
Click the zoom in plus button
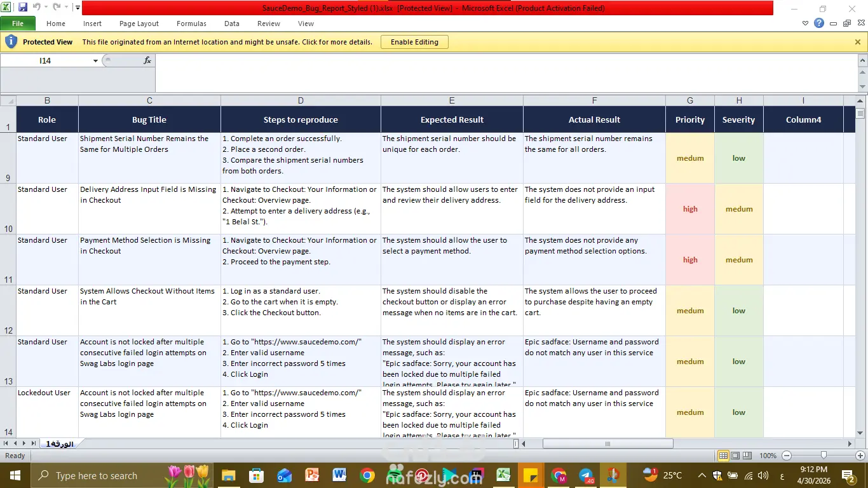860,456
